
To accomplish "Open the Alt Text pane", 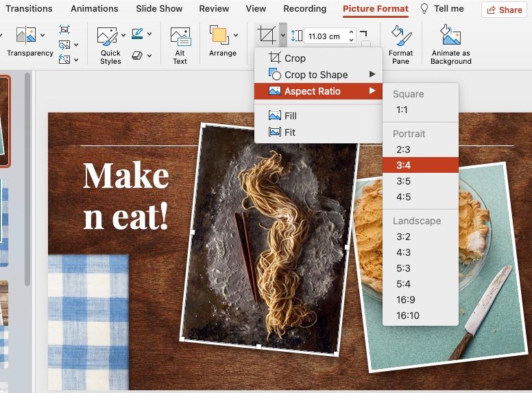I will pos(180,45).
